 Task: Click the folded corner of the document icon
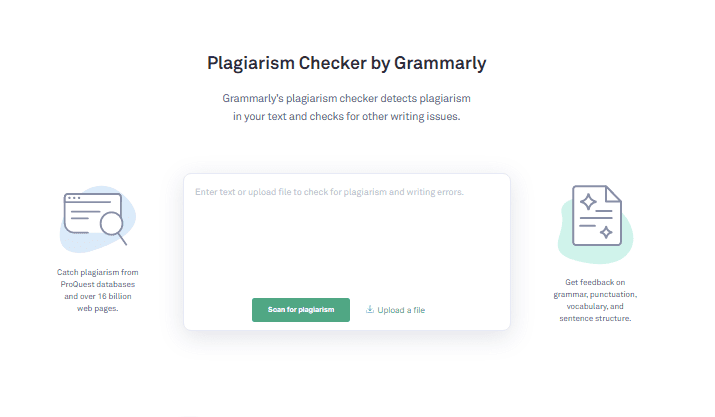pyautogui.click(x=613, y=193)
